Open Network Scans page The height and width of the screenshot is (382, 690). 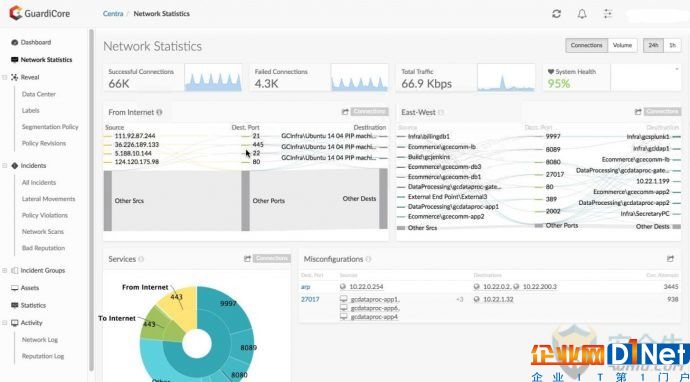(43, 231)
